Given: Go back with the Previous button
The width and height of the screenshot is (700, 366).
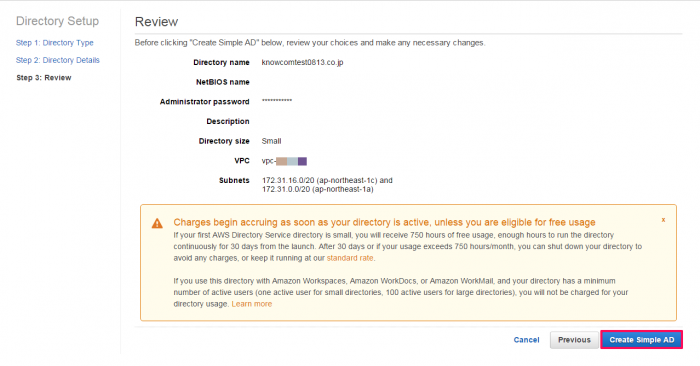Looking at the screenshot, I should point(574,340).
